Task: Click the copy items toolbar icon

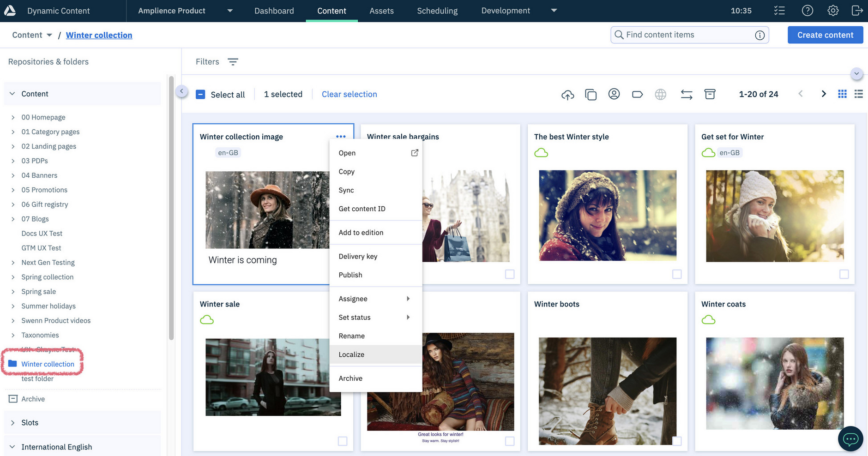Action: [591, 95]
